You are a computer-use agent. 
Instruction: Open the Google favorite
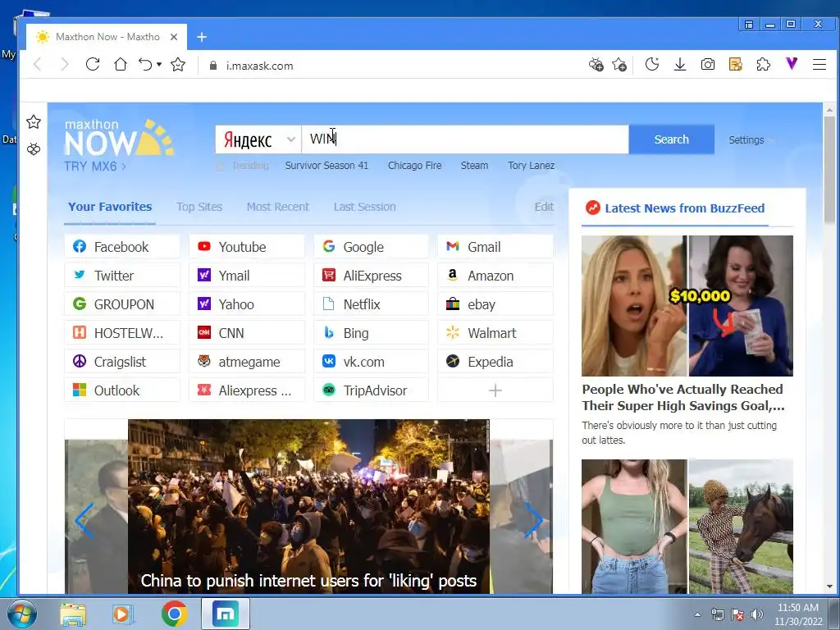point(372,246)
